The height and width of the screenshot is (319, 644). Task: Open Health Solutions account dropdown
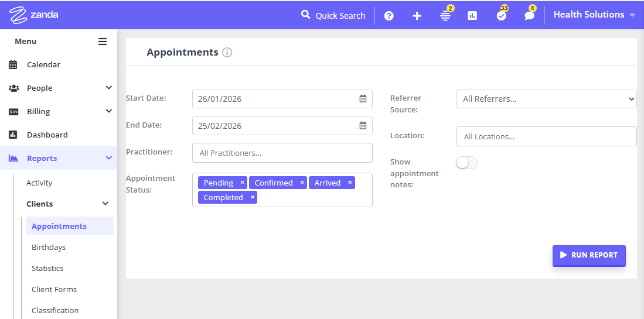click(x=594, y=15)
